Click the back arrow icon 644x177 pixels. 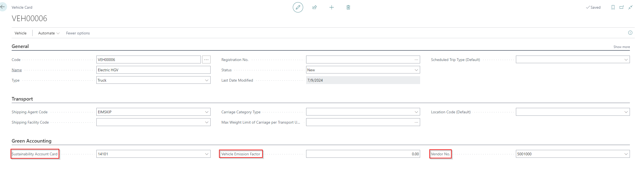[3, 7]
